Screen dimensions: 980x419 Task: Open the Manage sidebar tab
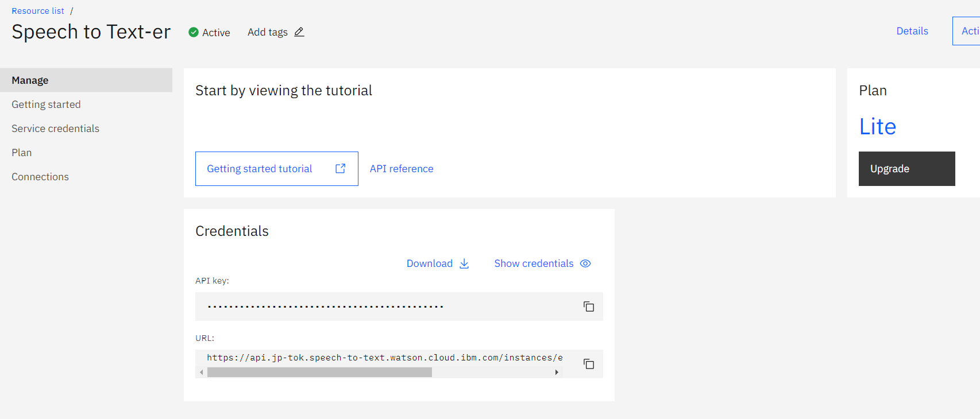coord(30,80)
